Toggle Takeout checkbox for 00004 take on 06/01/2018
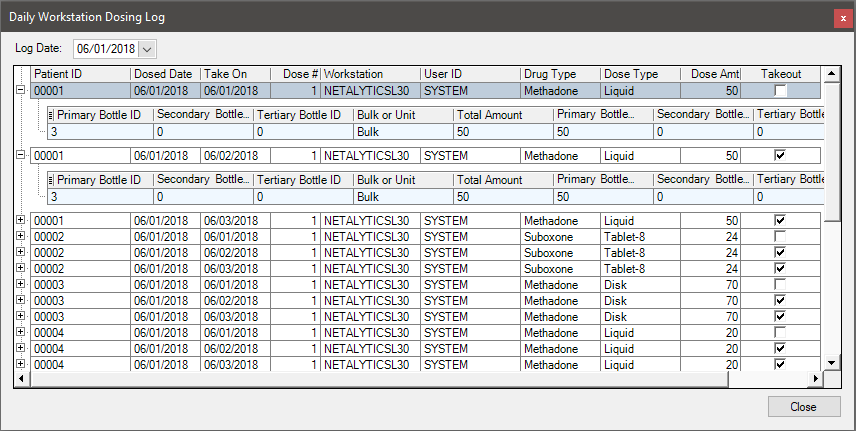The image size is (856, 431). click(781, 332)
